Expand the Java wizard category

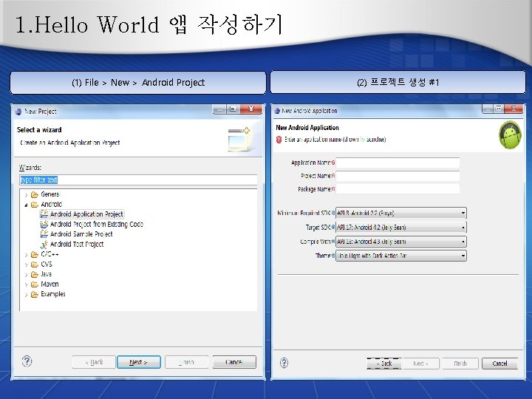click(26, 274)
